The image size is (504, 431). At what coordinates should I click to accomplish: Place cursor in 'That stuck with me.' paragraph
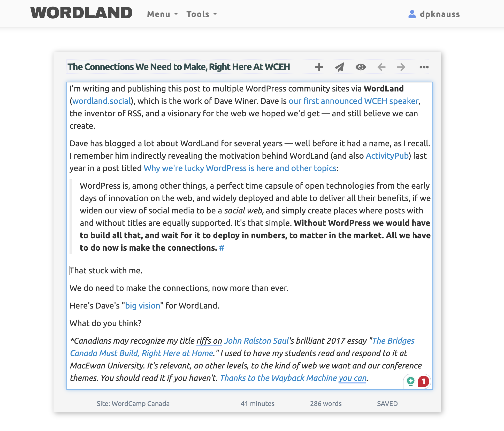[106, 271]
